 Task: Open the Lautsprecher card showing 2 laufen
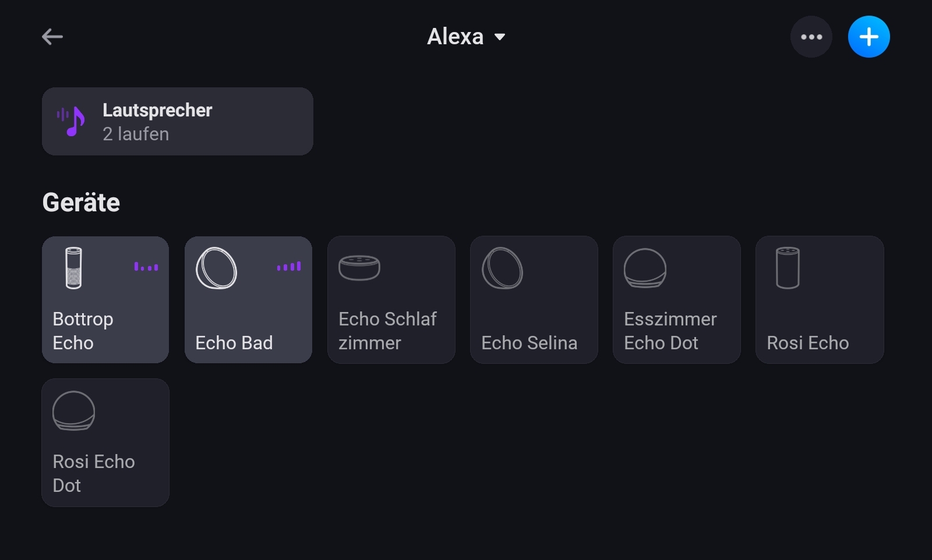click(x=178, y=122)
